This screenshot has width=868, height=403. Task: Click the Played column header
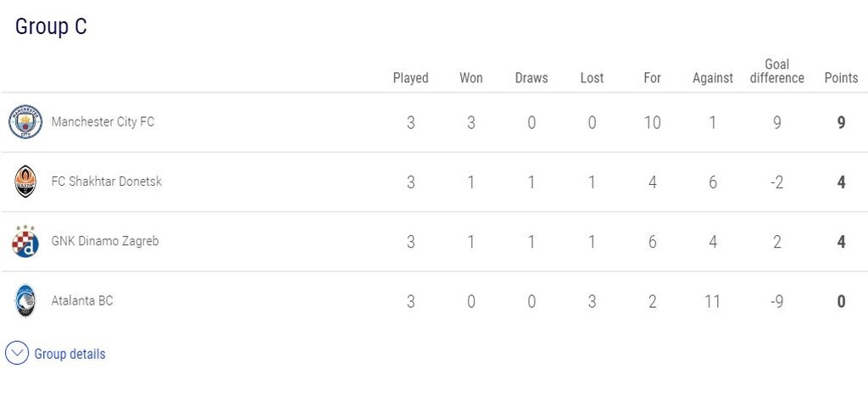(410, 78)
